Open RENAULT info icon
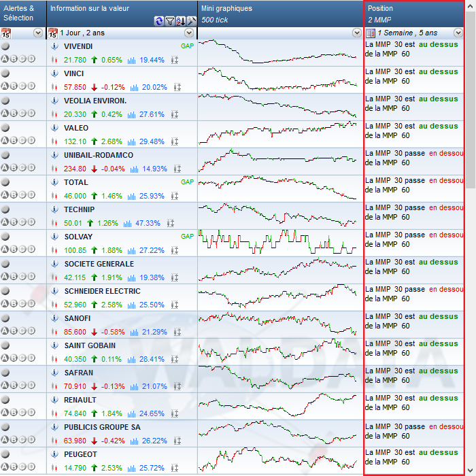The width and height of the screenshot is (476, 476). pos(54,400)
